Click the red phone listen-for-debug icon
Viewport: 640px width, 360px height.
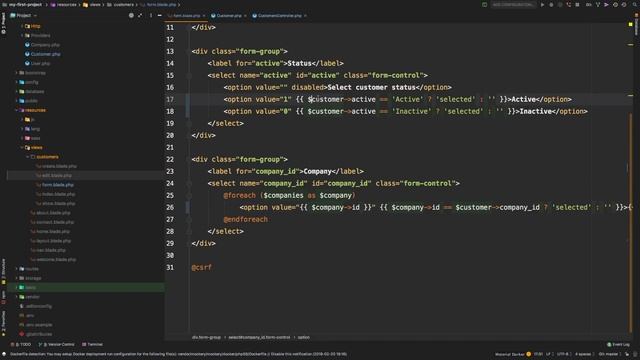tap(569, 5)
